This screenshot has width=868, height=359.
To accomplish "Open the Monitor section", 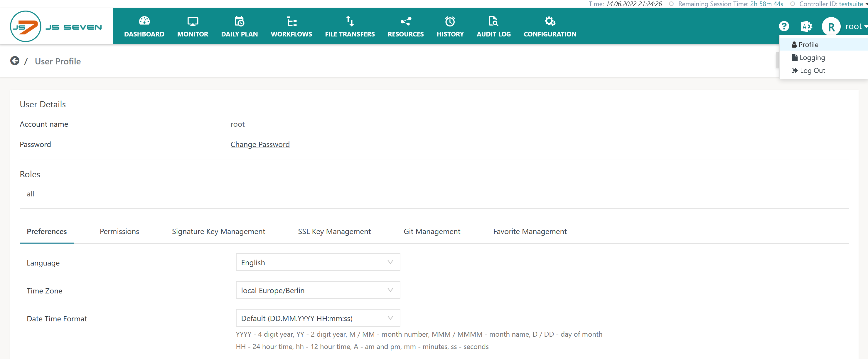I will [192, 27].
